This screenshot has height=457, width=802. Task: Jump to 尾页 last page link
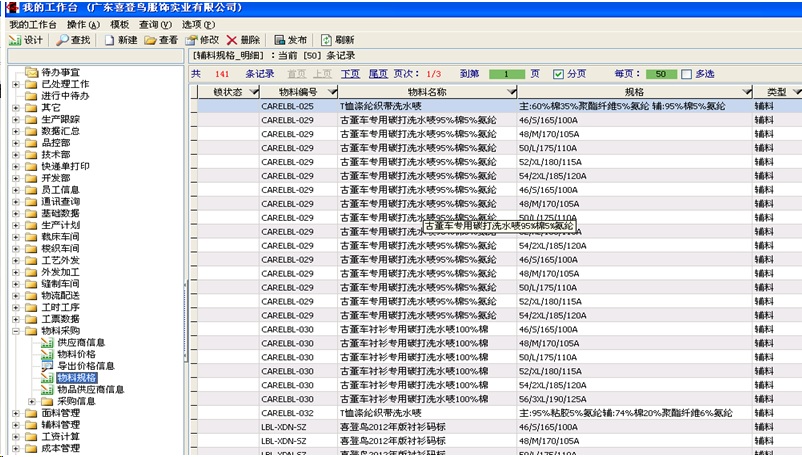pyautogui.click(x=377, y=74)
